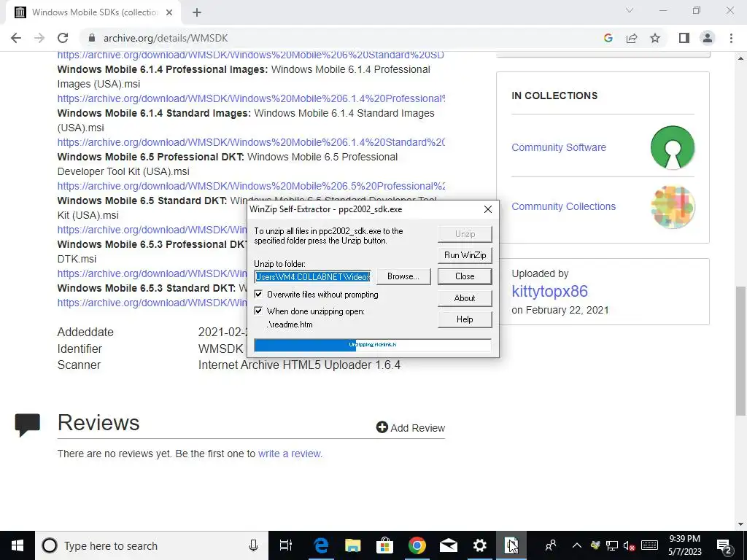The height and width of the screenshot is (560, 747).
Task: Click the muted volume icon
Action: 630,545
